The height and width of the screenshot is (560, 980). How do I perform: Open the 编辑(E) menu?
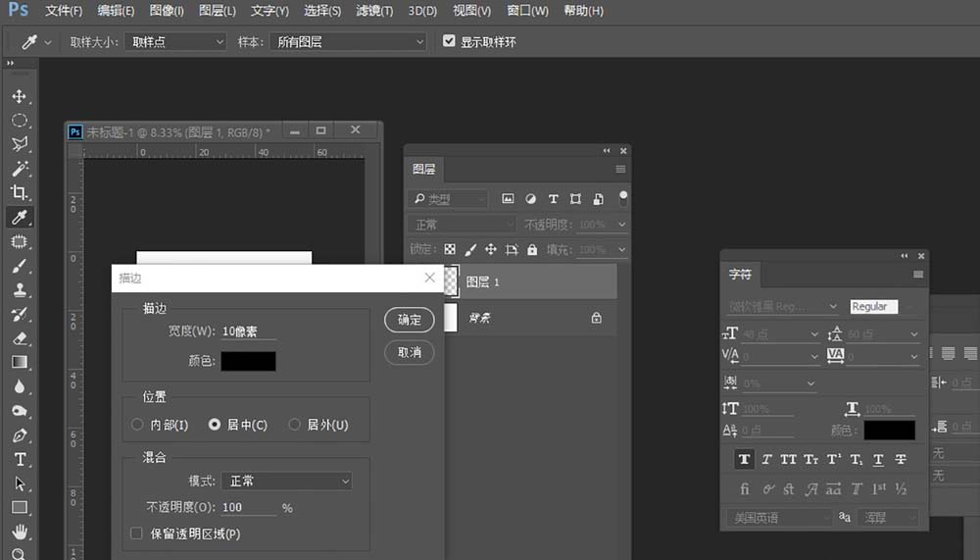click(x=116, y=11)
